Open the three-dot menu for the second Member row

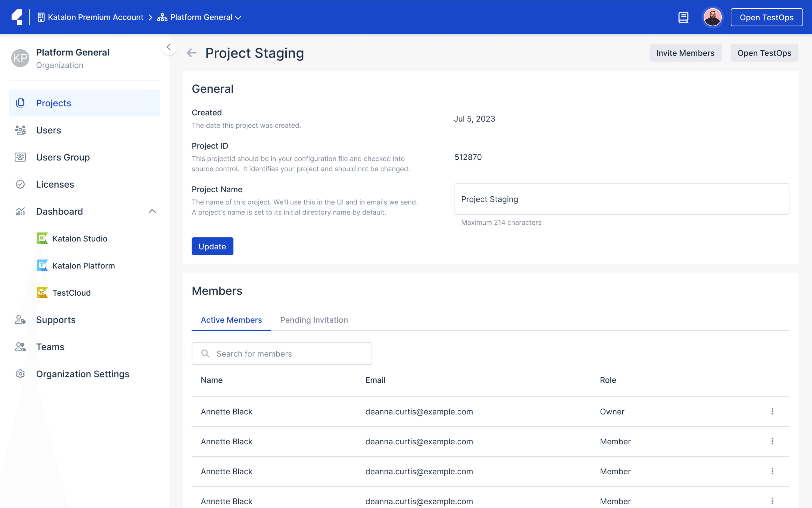[772, 471]
